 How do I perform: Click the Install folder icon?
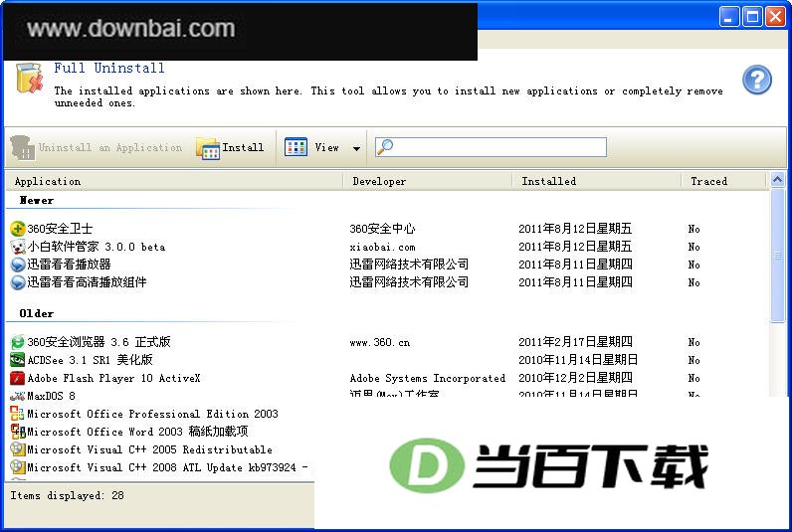coord(208,148)
